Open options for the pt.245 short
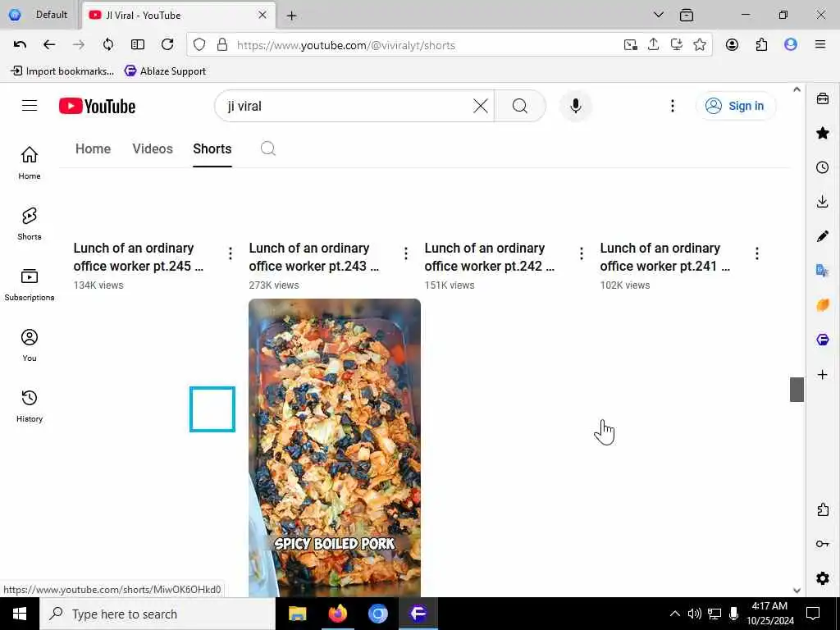This screenshot has width=840, height=630. (x=231, y=253)
